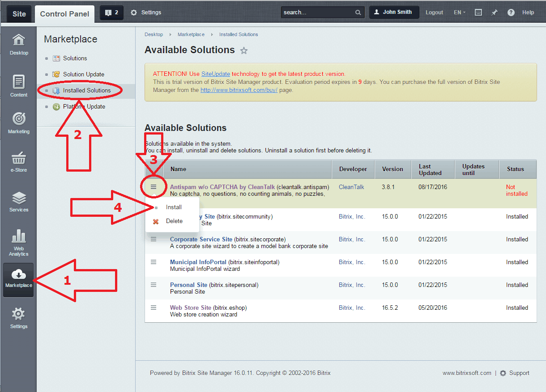Click Bitrix, Inc. in Web Store Site row
The height and width of the screenshot is (392, 546).
pos(352,308)
